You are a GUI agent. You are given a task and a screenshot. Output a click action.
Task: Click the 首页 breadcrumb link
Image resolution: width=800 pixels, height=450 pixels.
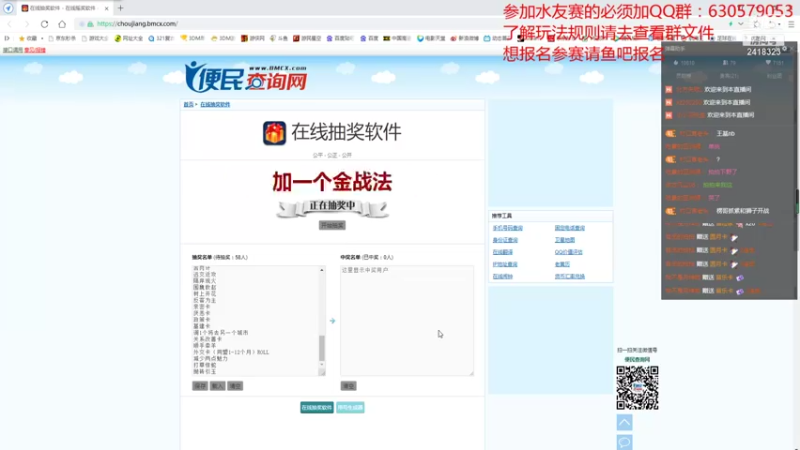(x=188, y=105)
